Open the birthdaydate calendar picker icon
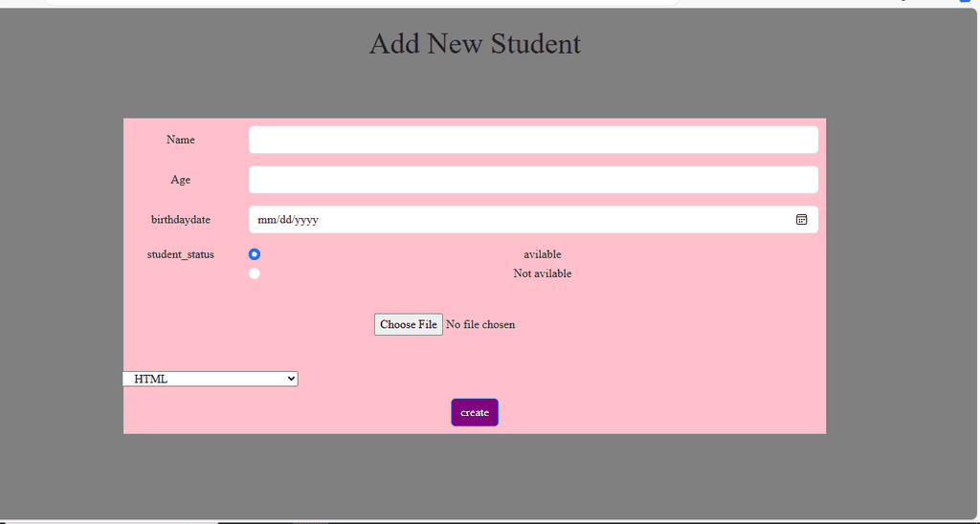 tap(801, 219)
